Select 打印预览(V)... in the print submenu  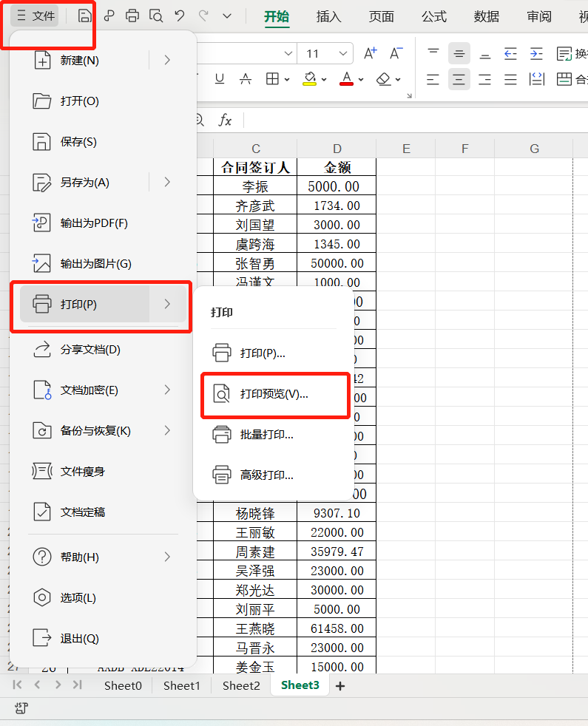pos(274,394)
